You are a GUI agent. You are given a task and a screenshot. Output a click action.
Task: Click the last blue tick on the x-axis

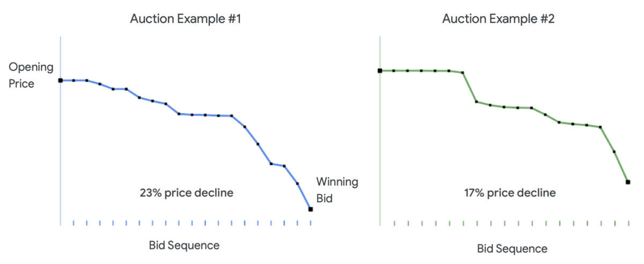click(311, 222)
